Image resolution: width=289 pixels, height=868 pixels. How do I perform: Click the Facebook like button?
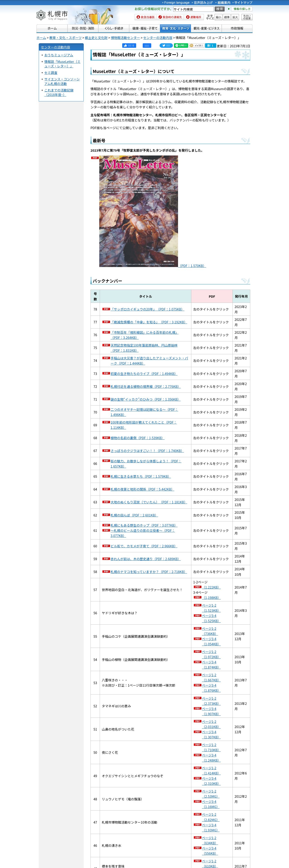click(x=129, y=46)
